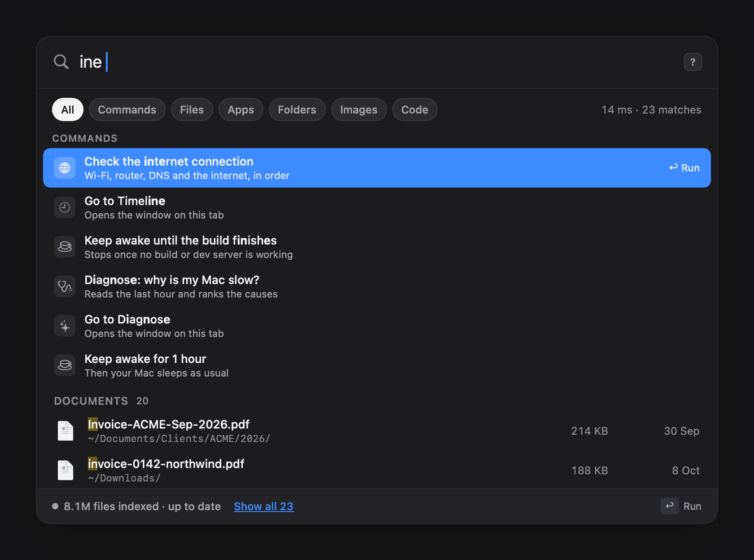Click the stethoscope icon beside Diagnose Mac slow
This screenshot has width=754, height=560.
point(65,286)
